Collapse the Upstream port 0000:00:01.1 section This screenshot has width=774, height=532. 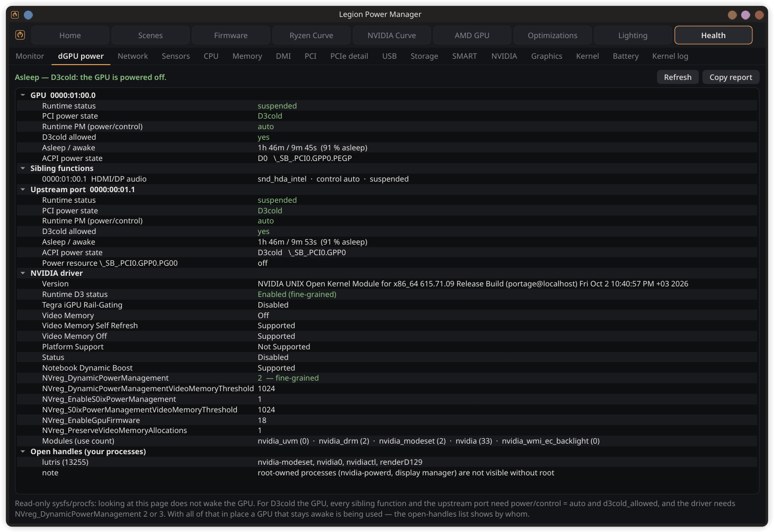(x=23, y=190)
